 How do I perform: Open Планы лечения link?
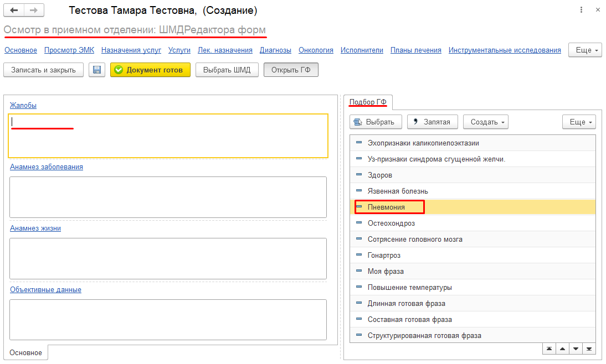coord(416,50)
